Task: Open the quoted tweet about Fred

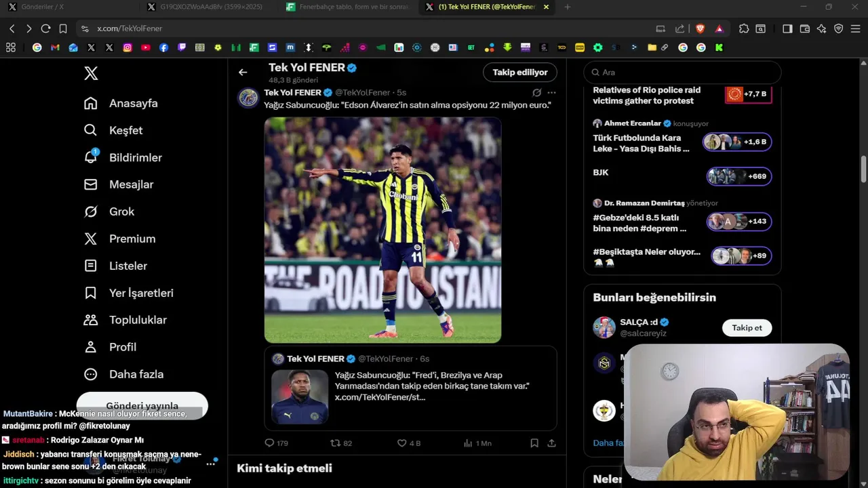Action: (410, 388)
